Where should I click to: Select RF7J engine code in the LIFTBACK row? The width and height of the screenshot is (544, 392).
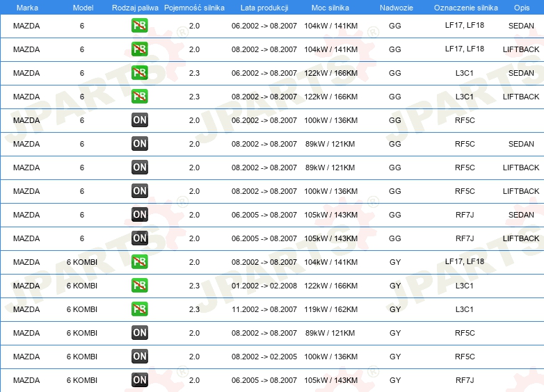[x=465, y=238]
